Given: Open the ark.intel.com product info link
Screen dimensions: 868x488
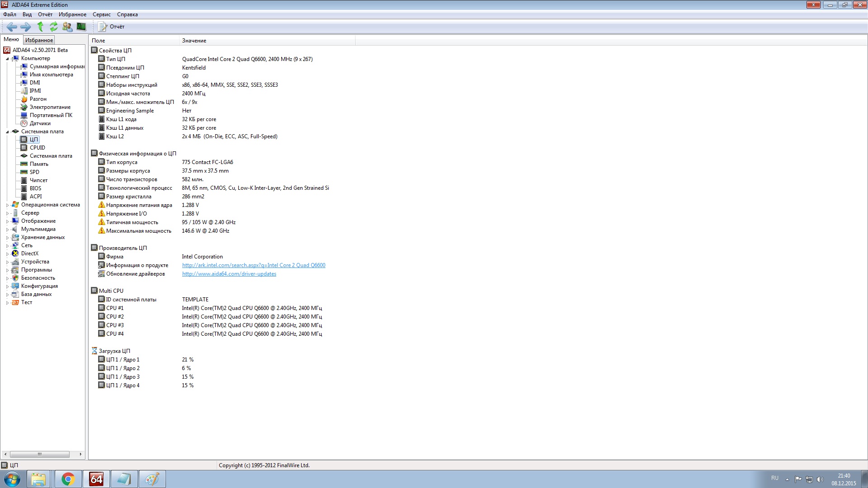Looking at the screenshot, I should [254, 265].
